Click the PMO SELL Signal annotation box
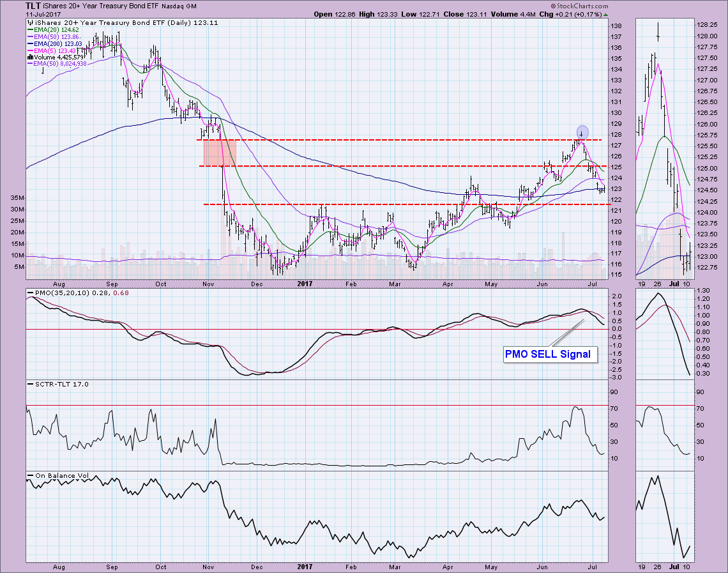The image size is (728, 573). [549, 354]
